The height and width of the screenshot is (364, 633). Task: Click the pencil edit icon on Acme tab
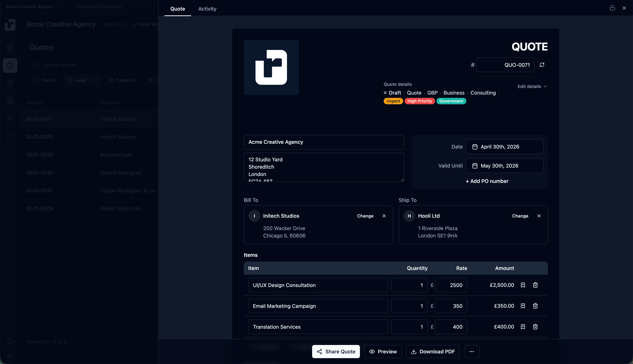61,7
